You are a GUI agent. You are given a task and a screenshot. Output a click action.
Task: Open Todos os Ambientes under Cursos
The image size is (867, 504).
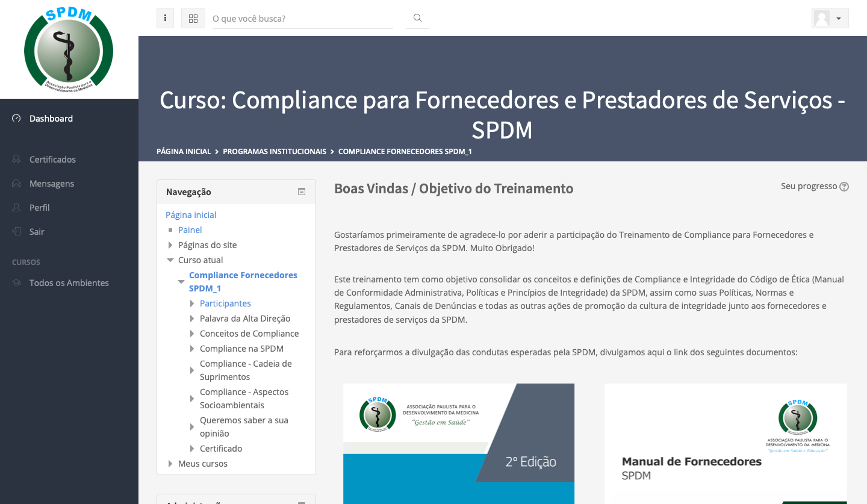pos(69,282)
